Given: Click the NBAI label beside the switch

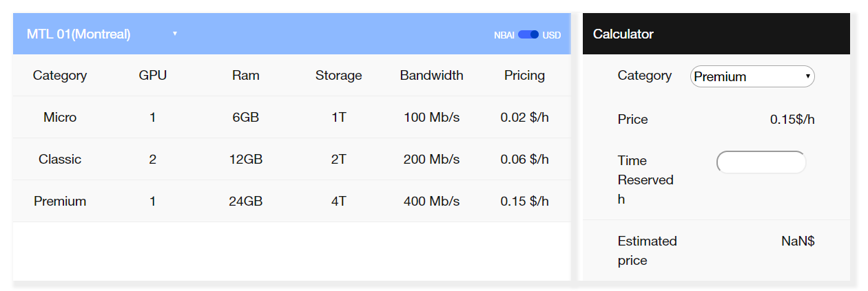Looking at the screenshot, I should tap(504, 34).
